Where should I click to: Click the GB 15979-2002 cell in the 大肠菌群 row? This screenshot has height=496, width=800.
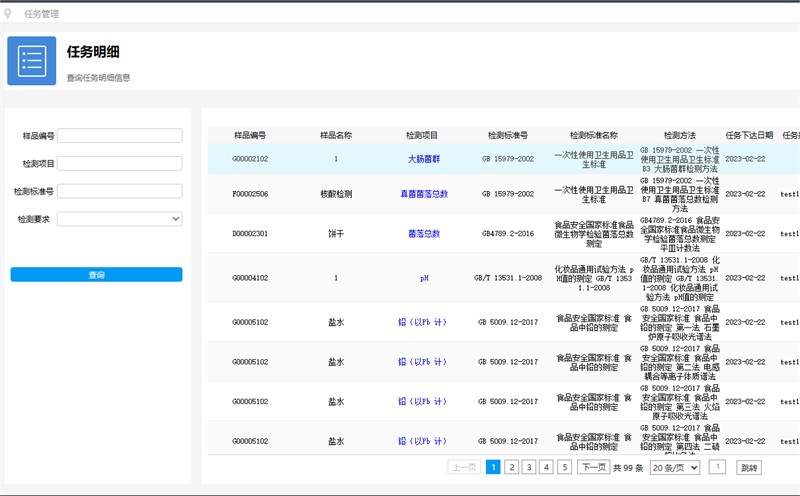(x=508, y=159)
